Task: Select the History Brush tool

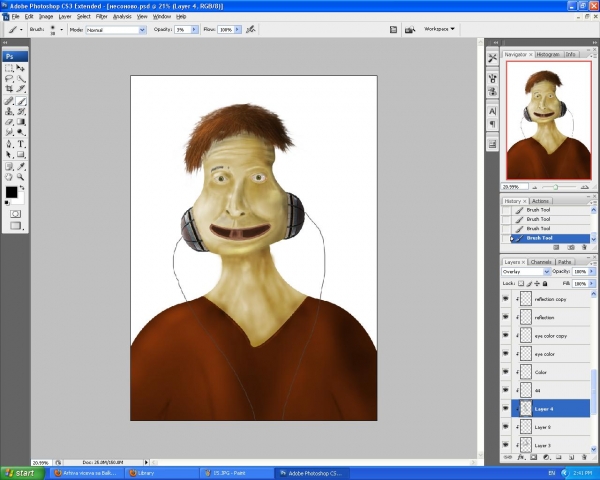Action: pyautogui.click(x=21, y=111)
